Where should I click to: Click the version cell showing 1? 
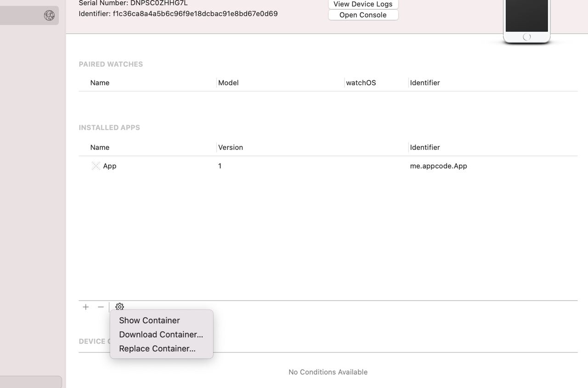tap(220, 166)
